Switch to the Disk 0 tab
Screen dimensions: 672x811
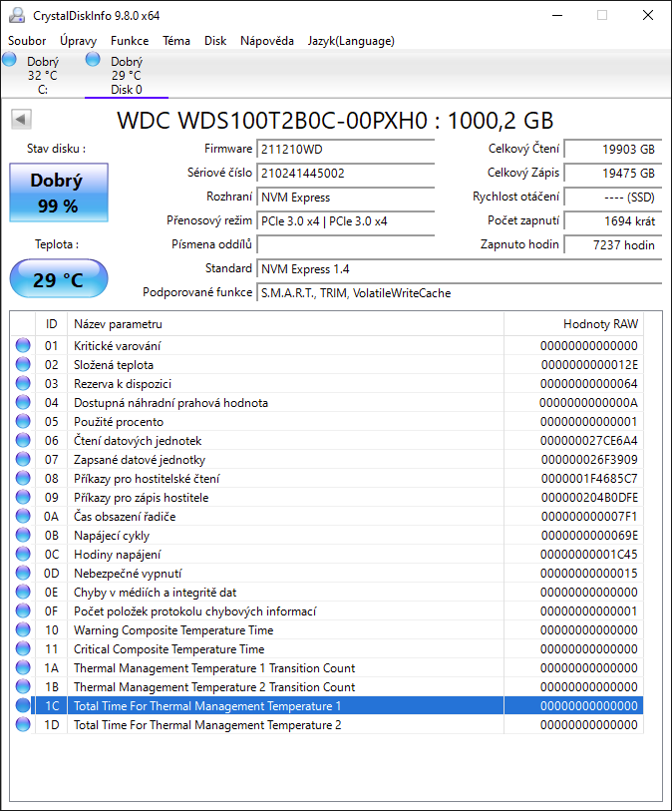coord(127,75)
